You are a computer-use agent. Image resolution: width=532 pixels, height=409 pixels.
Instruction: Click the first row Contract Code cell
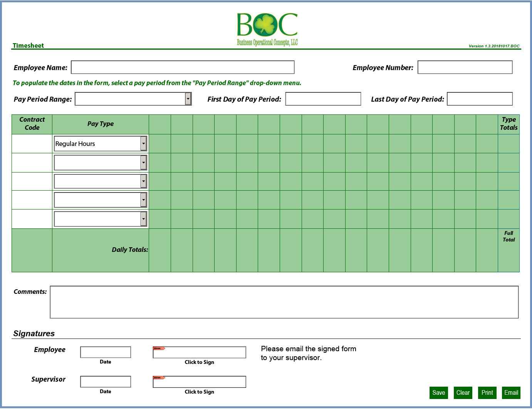tap(32, 144)
